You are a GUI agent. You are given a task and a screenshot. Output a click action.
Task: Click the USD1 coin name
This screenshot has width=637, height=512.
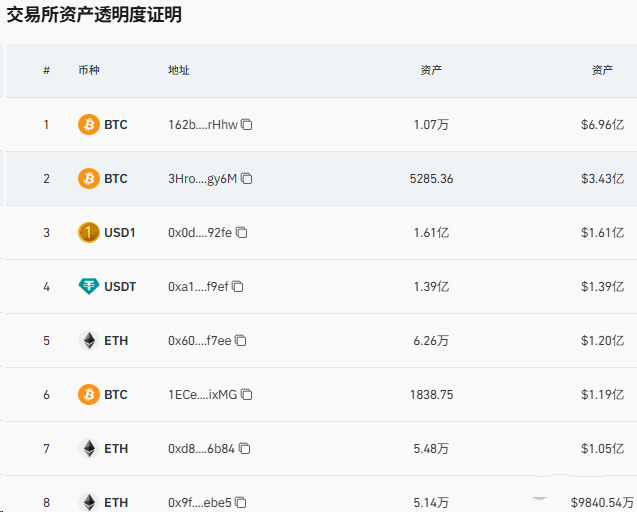(x=120, y=232)
